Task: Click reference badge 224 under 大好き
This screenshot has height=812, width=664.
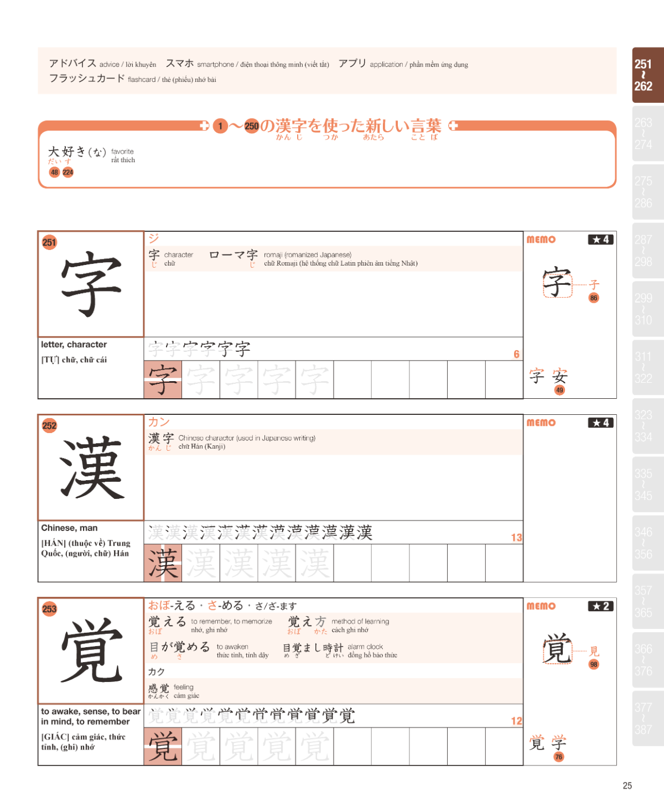Action: pos(68,172)
